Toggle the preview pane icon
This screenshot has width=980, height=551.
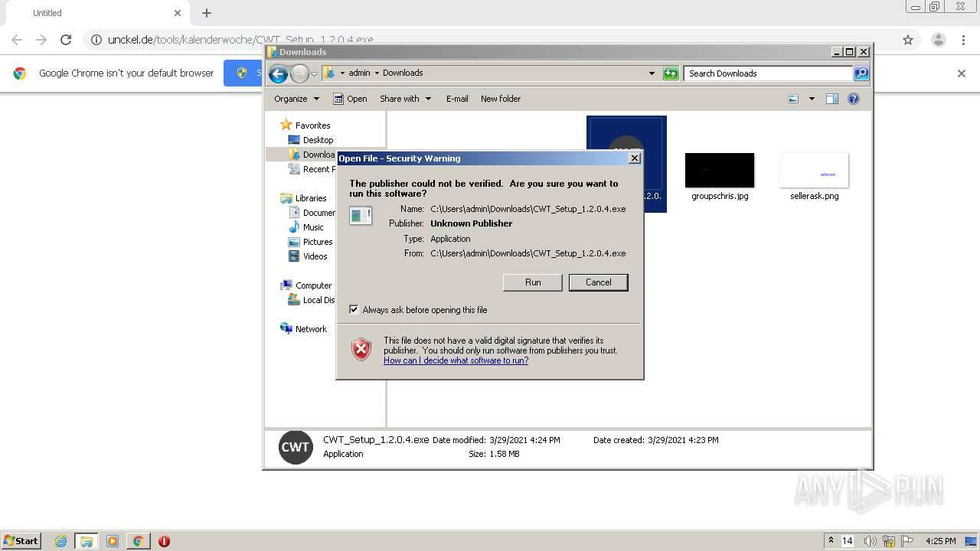click(832, 99)
